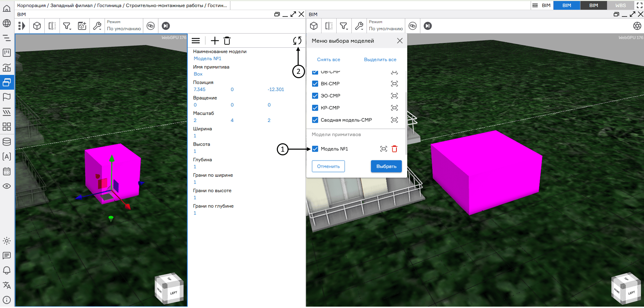Switch to the WBS tab
Image resolution: width=644 pixels, height=308 pixels.
(x=620, y=5)
